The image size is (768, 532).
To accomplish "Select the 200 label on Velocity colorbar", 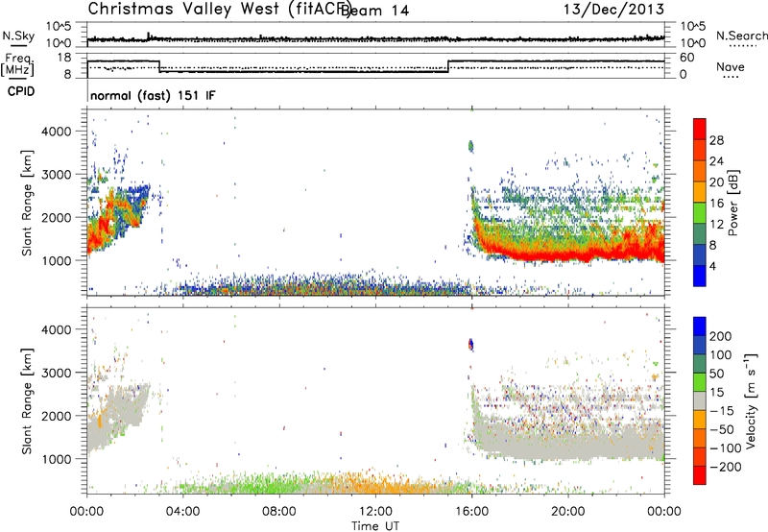I will tap(721, 336).
